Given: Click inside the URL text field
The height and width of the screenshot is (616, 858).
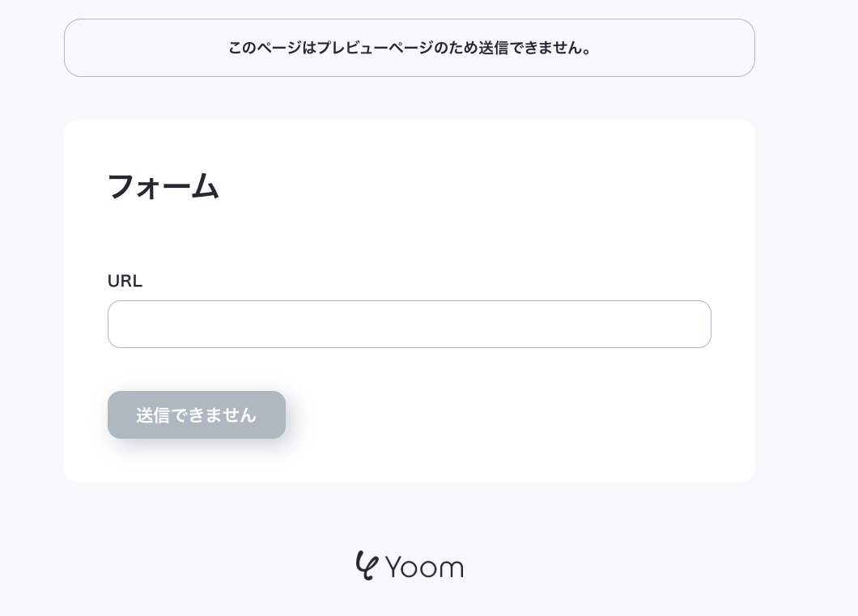Looking at the screenshot, I should pyautogui.click(x=409, y=325).
